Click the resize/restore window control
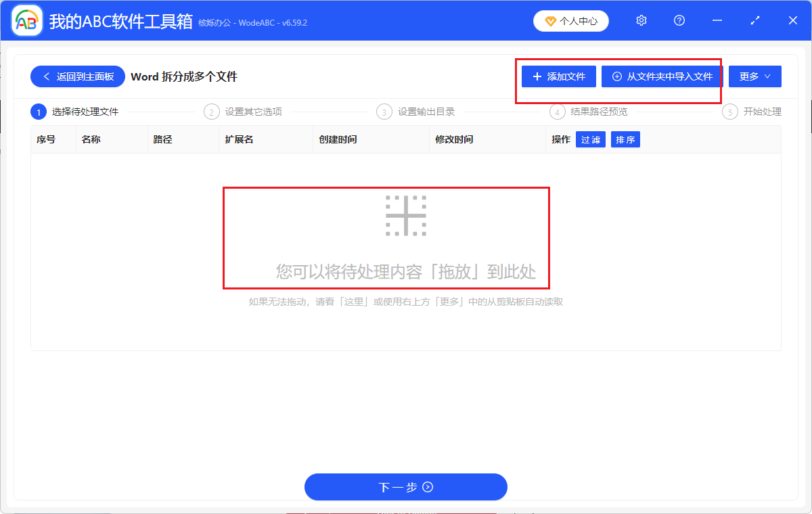812x514 pixels. pos(754,20)
